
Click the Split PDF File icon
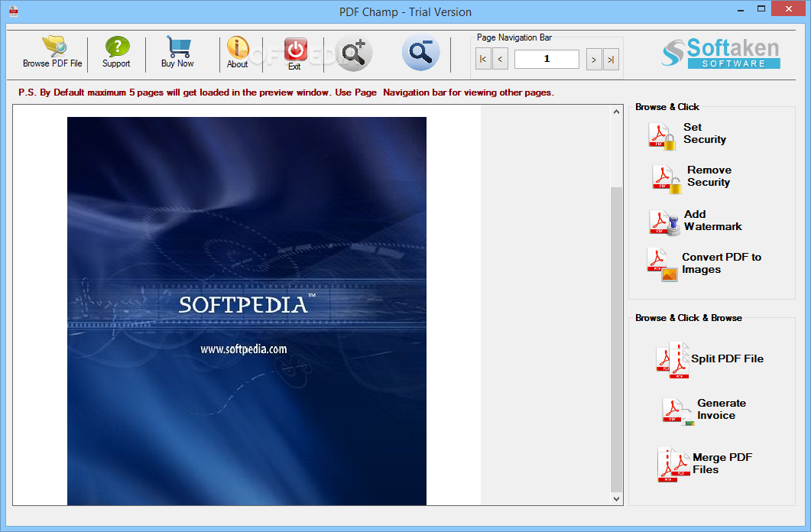click(x=673, y=360)
